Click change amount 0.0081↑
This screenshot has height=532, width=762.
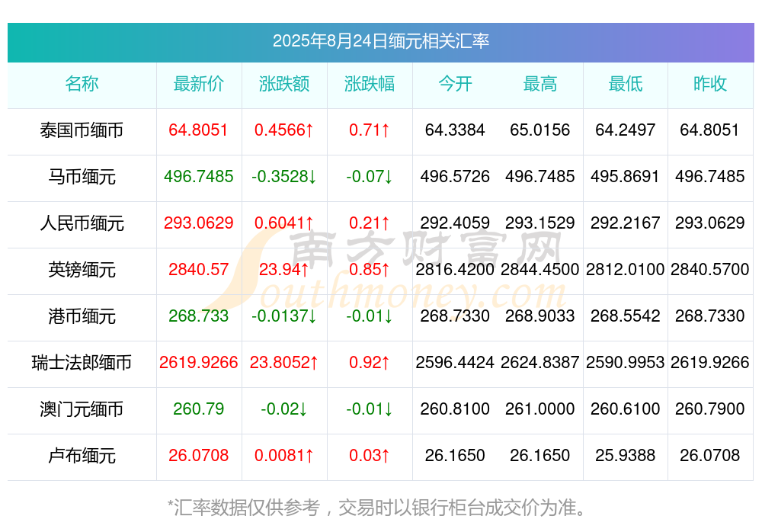click(284, 455)
